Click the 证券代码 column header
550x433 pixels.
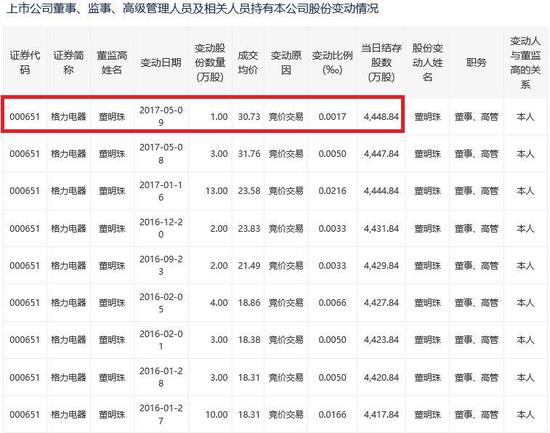coord(25,62)
